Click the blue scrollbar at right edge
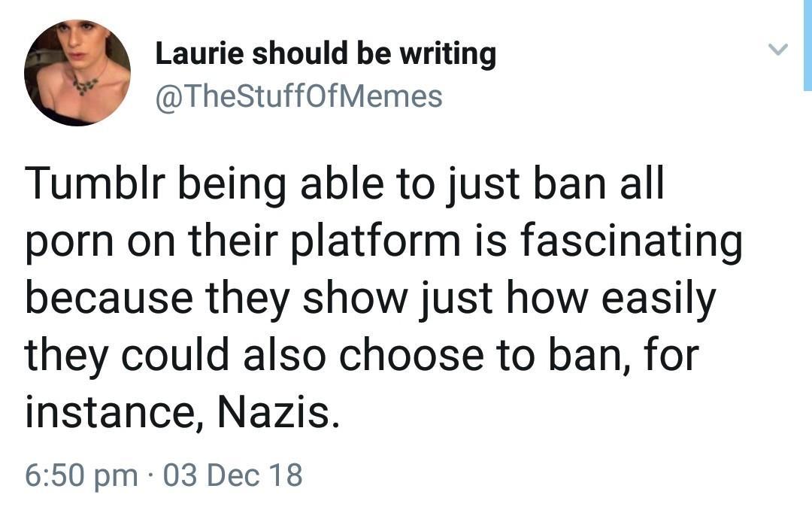This screenshot has width=812, height=516. pos(807,46)
